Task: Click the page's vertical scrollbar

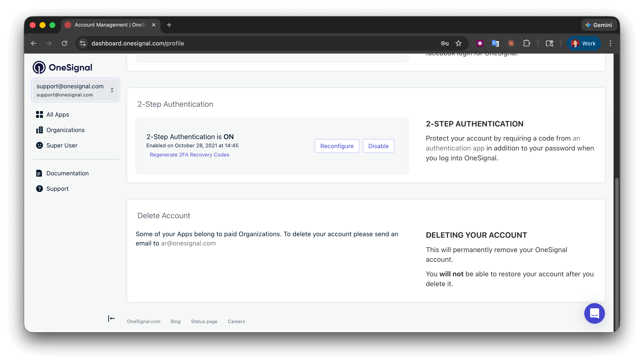Action: (x=617, y=250)
